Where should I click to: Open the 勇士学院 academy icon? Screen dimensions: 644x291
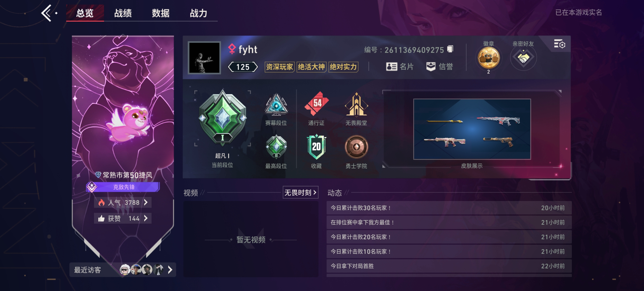coord(356,147)
